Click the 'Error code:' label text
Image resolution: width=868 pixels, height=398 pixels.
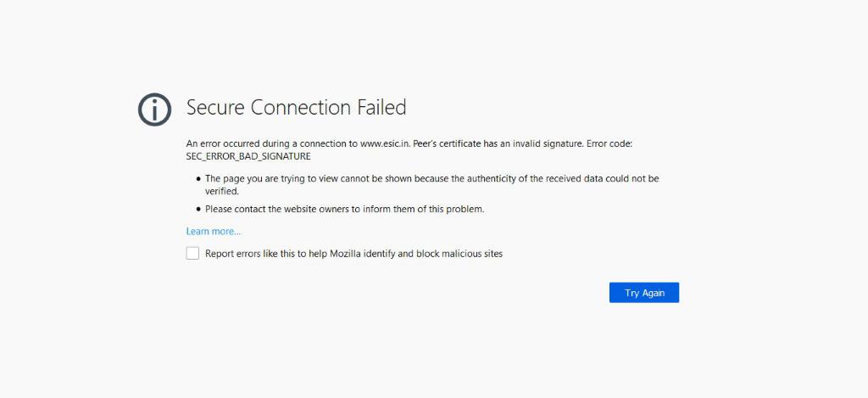coord(609,144)
